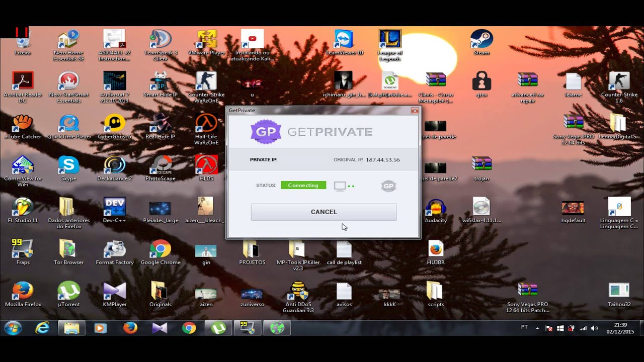Open Real Hide IP shortcut
Viewport: 644px width, 362px height.
[160, 127]
